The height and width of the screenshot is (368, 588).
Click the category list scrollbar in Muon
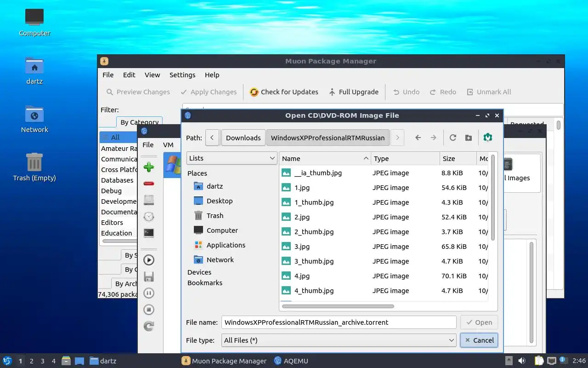[x=119, y=241]
